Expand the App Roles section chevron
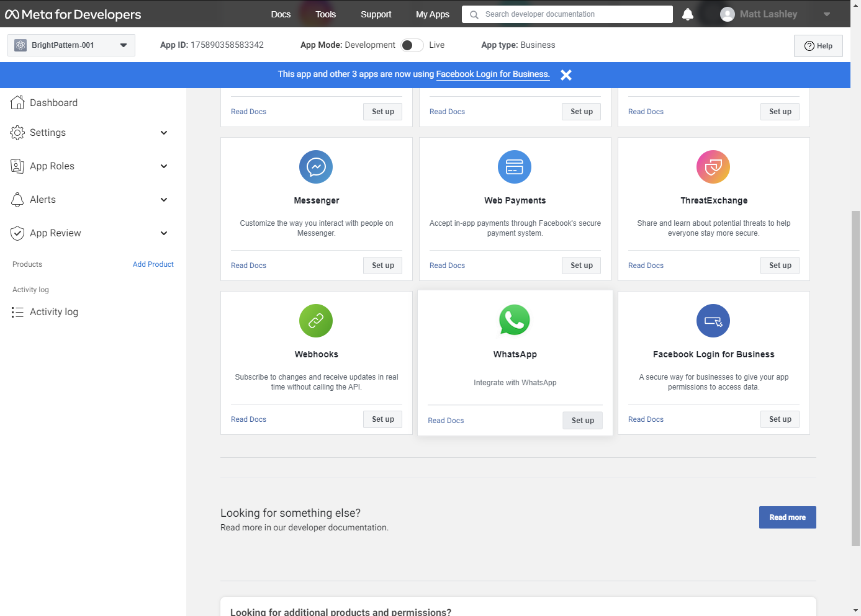 [164, 166]
